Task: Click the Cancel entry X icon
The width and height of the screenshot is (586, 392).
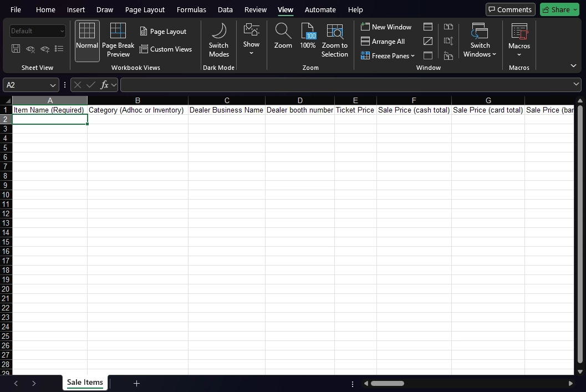Action: point(78,85)
